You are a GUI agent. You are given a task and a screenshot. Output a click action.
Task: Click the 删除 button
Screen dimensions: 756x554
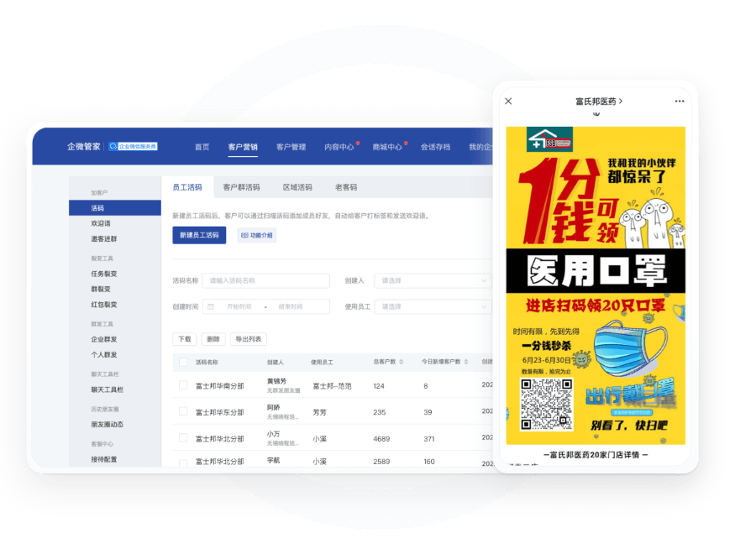(213, 339)
